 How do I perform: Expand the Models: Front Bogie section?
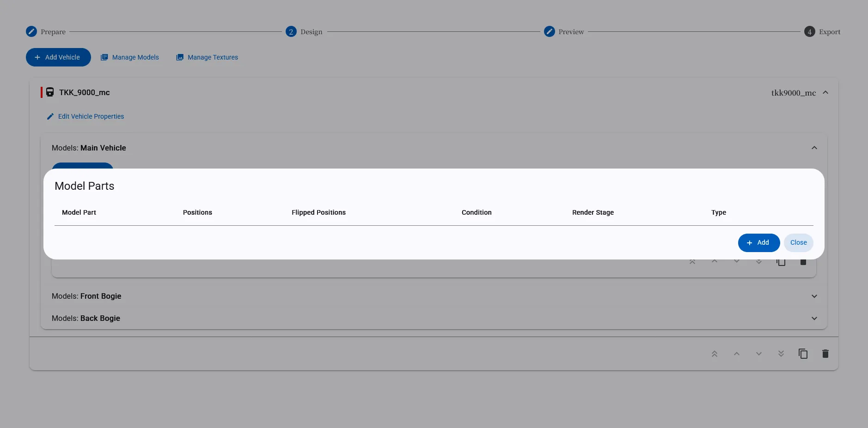pyautogui.click(x=814, y=296)
